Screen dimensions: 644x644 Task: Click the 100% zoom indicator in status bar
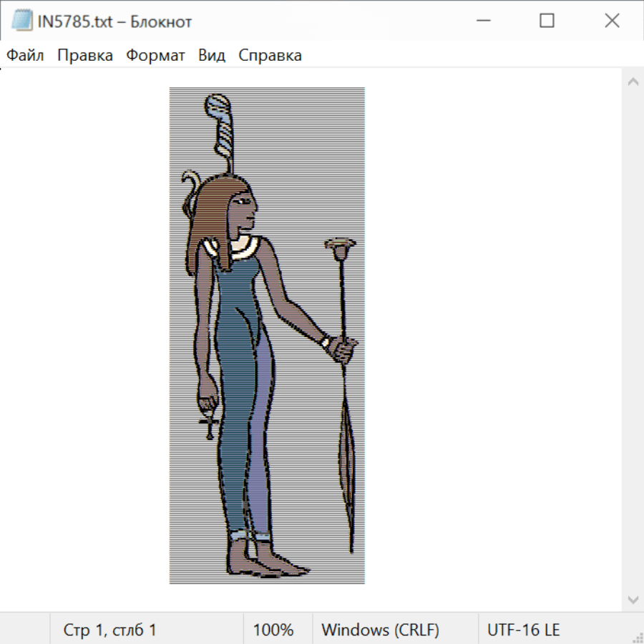tap(273, 630)
